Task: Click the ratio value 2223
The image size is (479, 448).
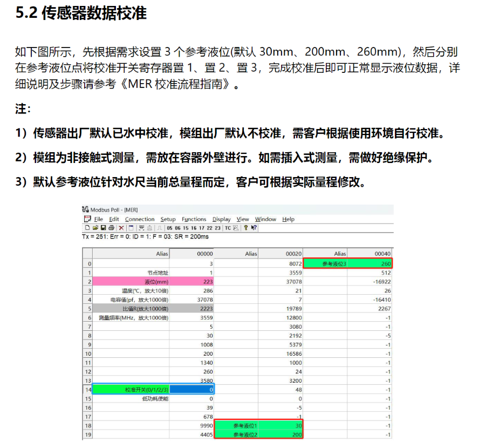Action: [191, 309]
